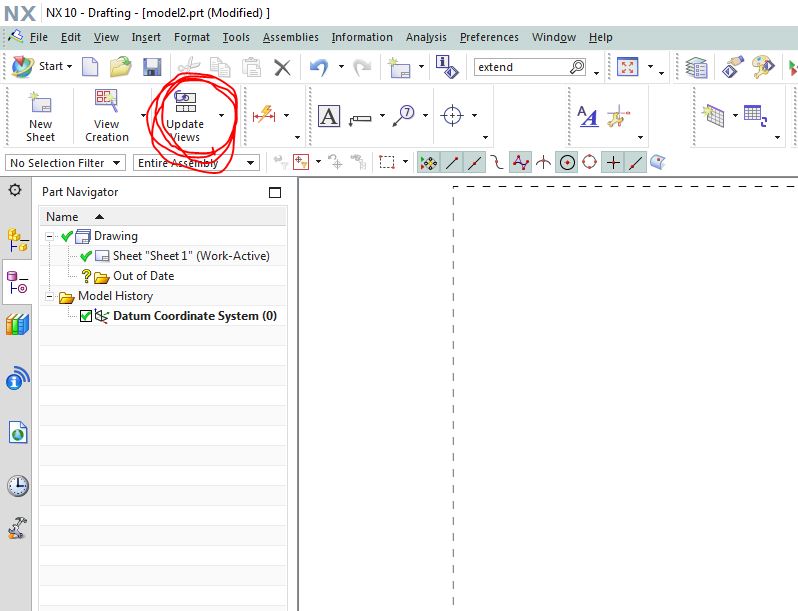This screenshot has height=611, width=798.
Task: Click the Cut scissors icon
Action: pos(189,67)
